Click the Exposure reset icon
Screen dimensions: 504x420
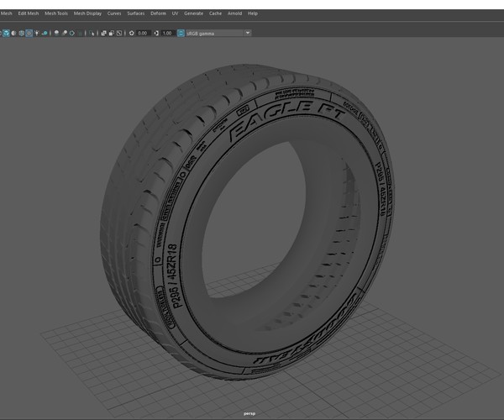(x=132, y=33)
